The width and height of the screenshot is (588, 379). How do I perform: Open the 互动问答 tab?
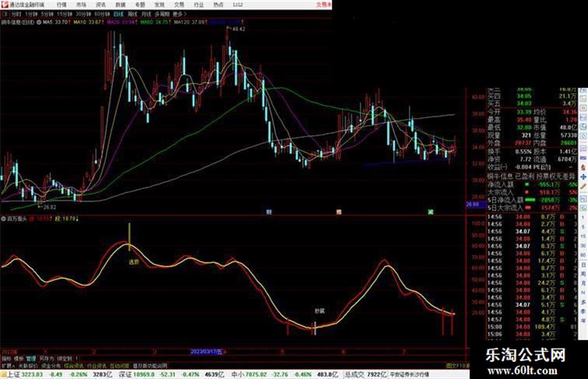click(x=119, y=365)
